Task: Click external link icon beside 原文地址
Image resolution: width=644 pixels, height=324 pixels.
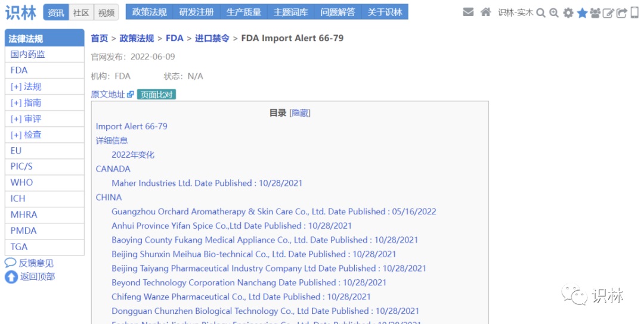Action: [x=131, y=94]
